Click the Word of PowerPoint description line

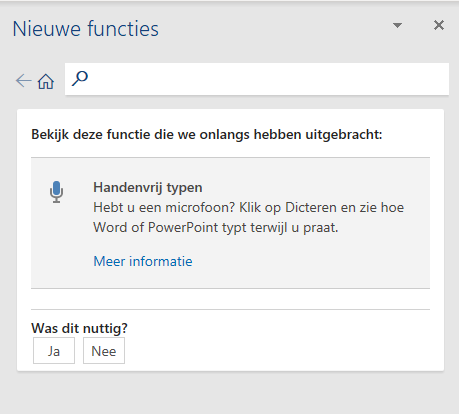click(x=216, y=228)
